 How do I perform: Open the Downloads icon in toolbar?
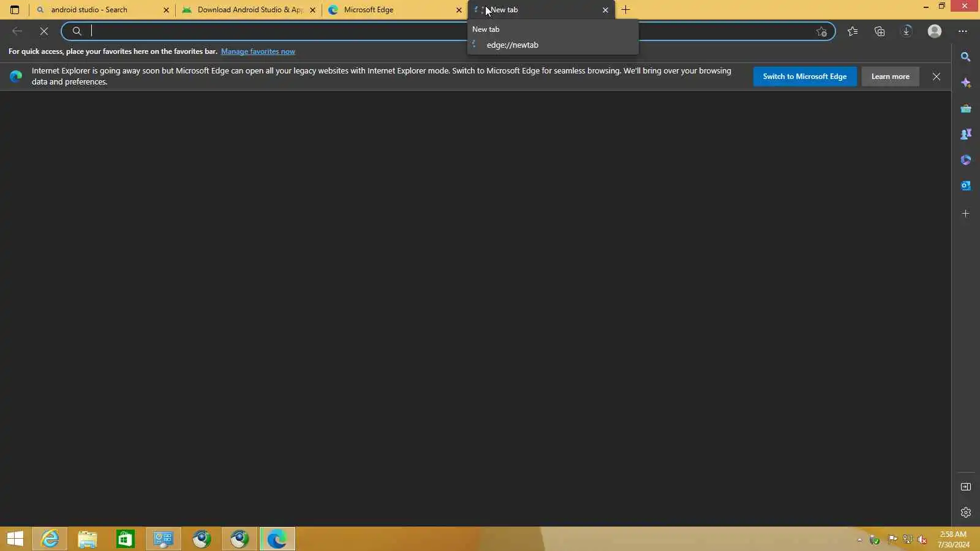tap(907, 31)
